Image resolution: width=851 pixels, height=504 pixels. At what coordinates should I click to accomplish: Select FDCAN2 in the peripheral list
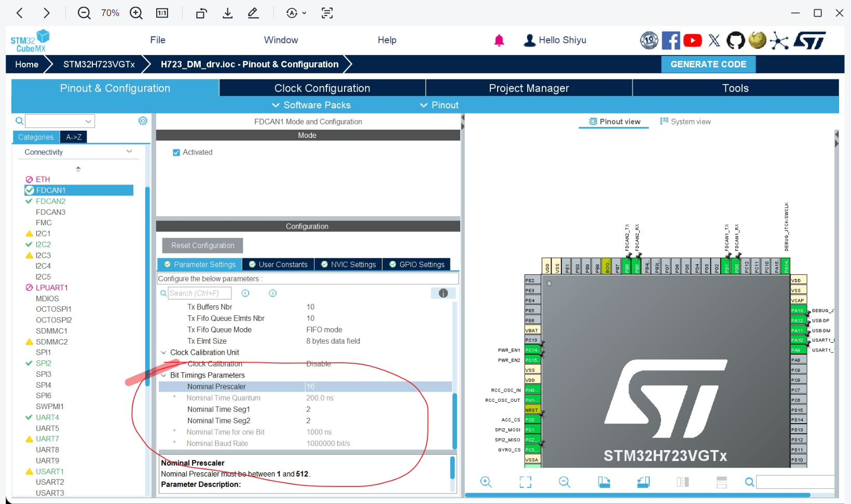(x=50, y=201)
